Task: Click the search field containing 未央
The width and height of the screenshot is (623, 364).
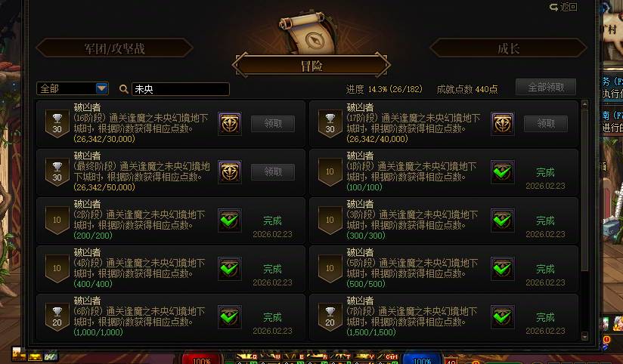Action: point(181,89)
